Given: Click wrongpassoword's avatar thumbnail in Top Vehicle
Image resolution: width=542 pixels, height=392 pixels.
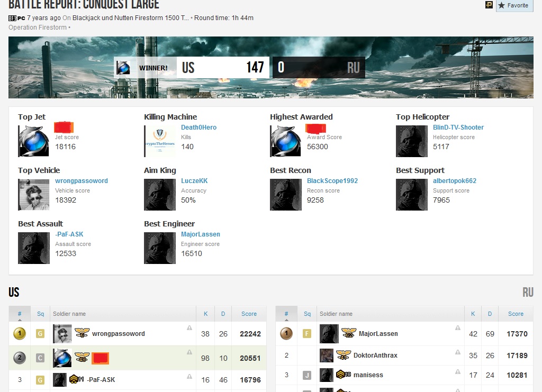Looking at the screenshot, I should click(x=33, y=194).
